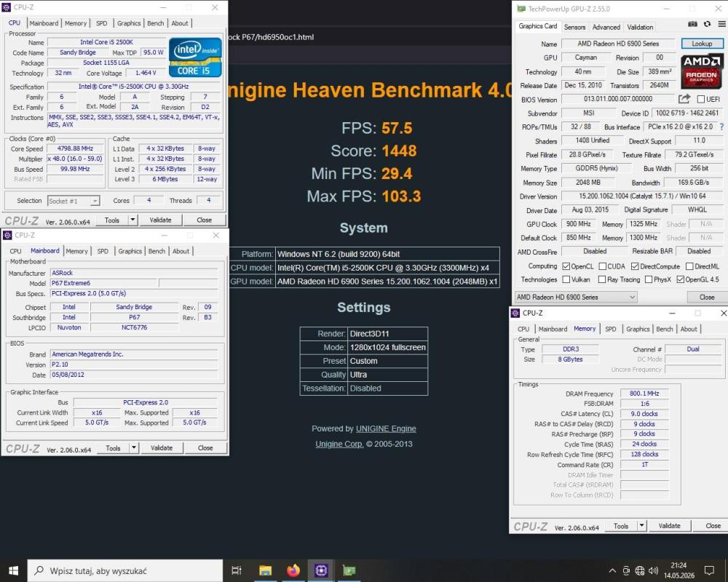Open Bench tab in the Mainboard CPU-Z window
Image resolution: width=728 pixels, height=582 pixels.
click(x=157, y=251)
